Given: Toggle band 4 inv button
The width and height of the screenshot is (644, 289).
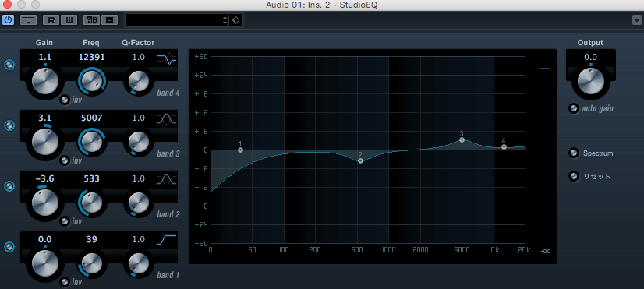Looking at the screenshot, I should 65,100.
